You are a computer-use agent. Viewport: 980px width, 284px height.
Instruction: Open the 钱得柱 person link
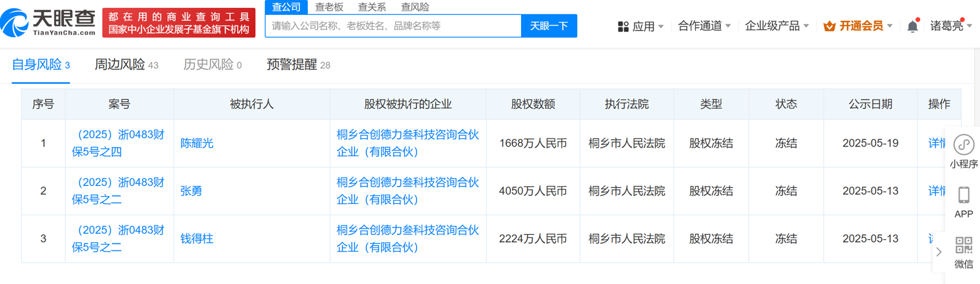[x=197, y=239]
